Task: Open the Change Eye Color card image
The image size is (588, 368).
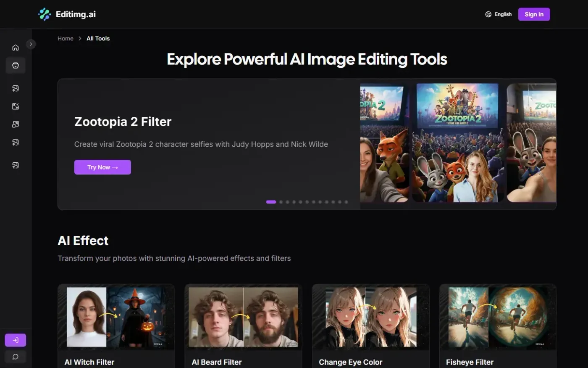Action: pos(371,317)
